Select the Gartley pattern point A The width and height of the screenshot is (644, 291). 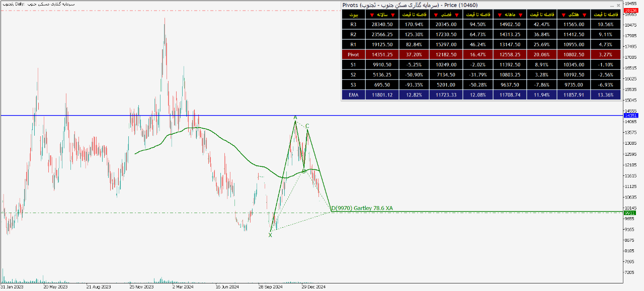[x=295, y=118]
